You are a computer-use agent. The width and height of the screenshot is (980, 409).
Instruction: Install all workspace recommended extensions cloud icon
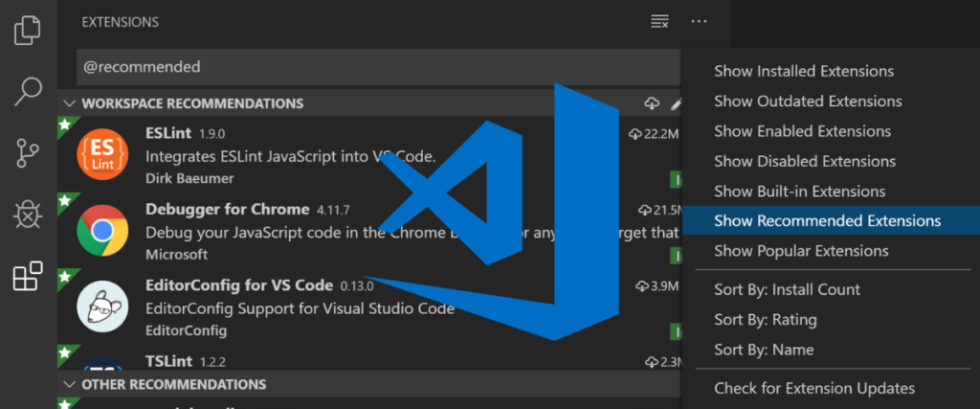pyautogui.click(x=652, y=103)
